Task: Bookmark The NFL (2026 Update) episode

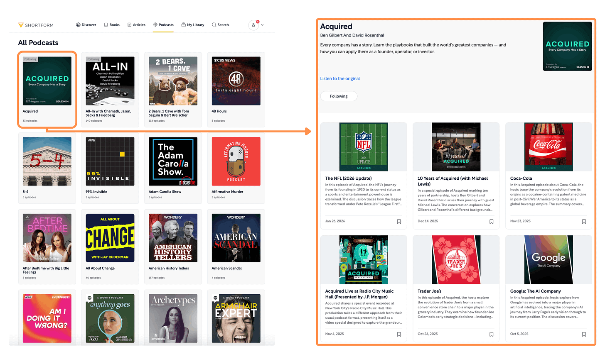Action: tap(398, 222)
